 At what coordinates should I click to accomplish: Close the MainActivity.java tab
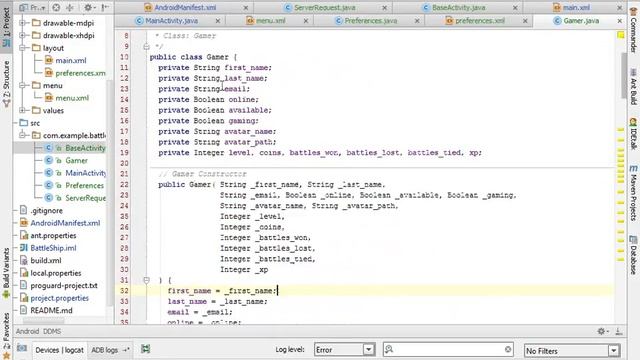tap(218, 21)
